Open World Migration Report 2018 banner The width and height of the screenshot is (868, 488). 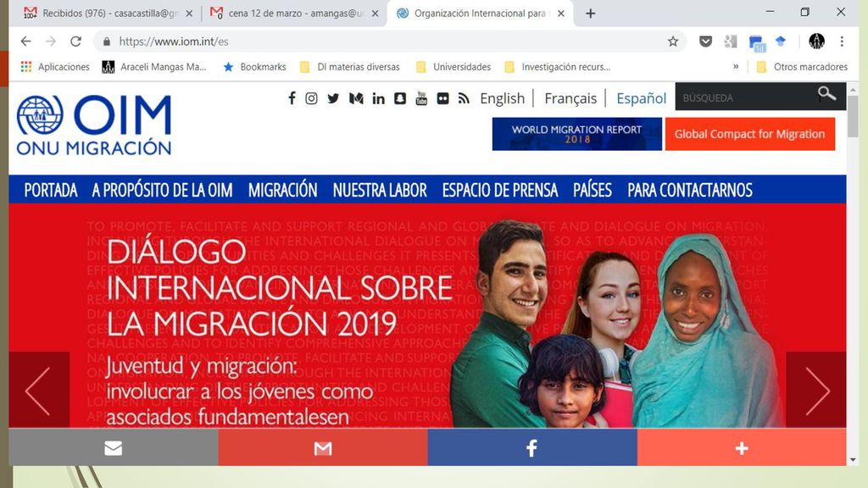click(576, 134)
